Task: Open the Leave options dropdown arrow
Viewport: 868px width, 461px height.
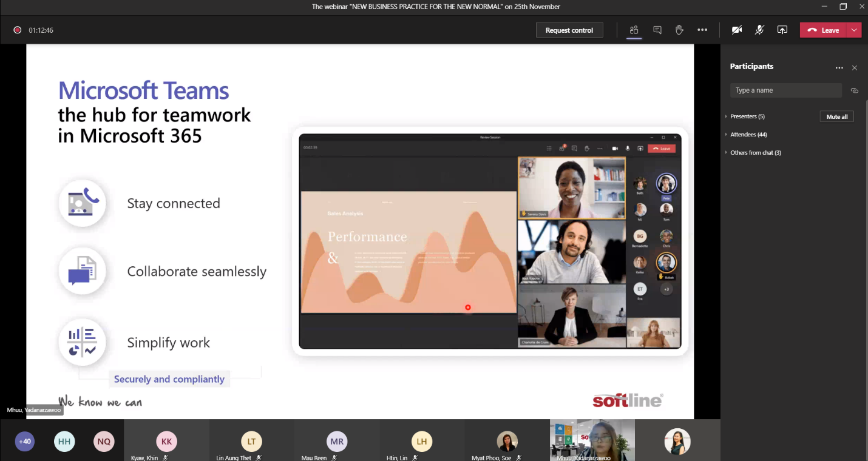Action: pos(855,30)
